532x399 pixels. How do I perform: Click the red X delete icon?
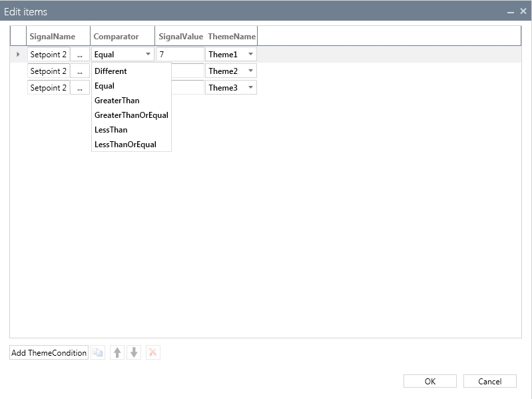[x=152, y=353]
